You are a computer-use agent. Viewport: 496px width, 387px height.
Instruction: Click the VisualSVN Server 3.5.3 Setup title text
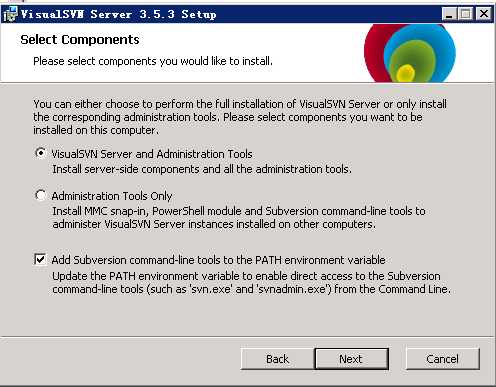[118, 14]
